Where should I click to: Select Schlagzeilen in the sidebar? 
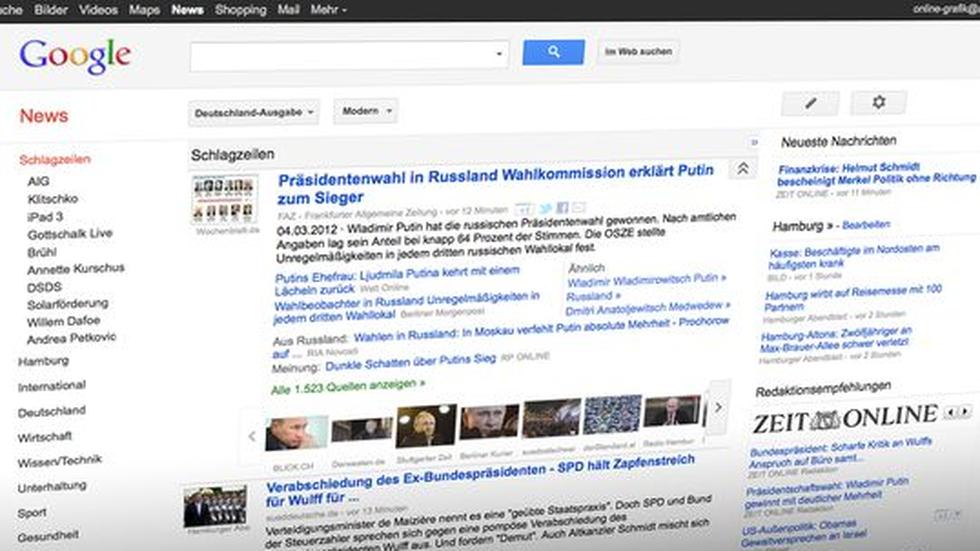click(55, 160)
